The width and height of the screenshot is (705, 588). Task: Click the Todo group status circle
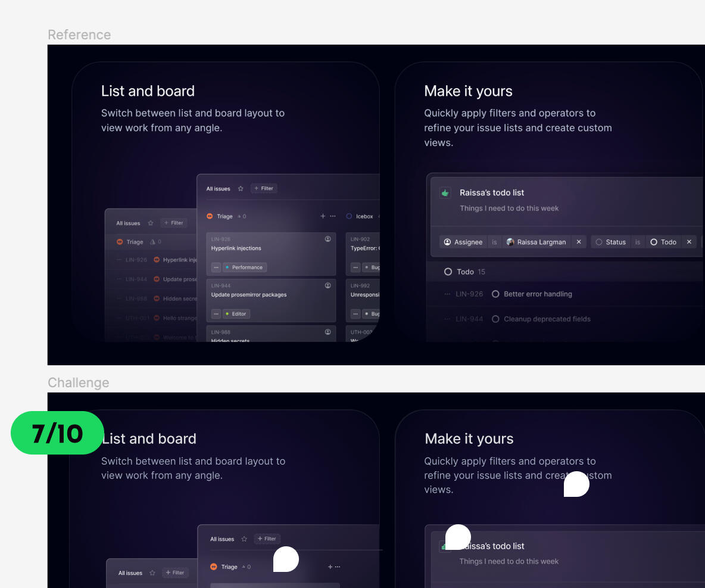448,272
